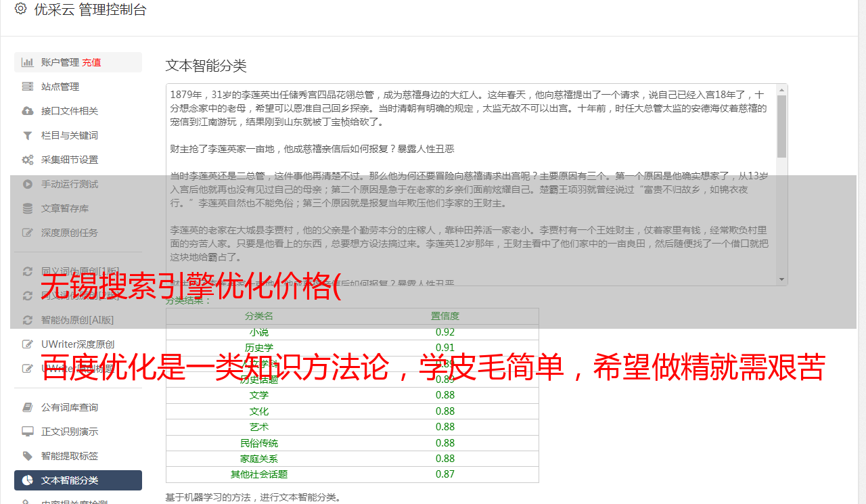Click the 其他社会话题 category cell
The image size is (866, 504).
(x=259, y=474)
